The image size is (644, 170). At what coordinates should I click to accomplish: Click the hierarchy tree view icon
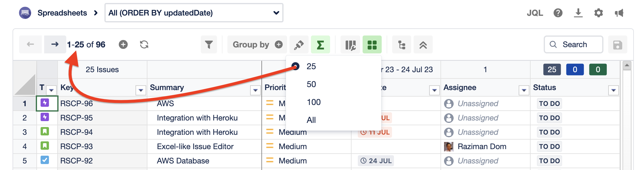pyautogui.click(x=402, y=45)
